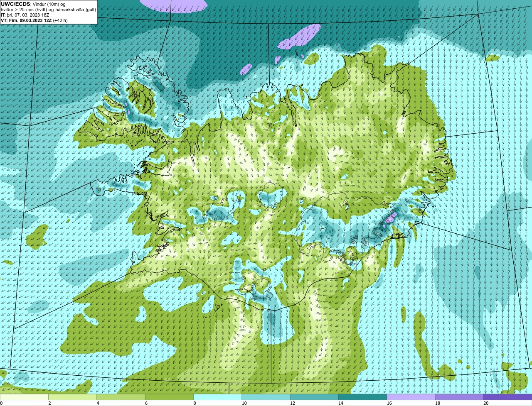Screen dimensions: 532x406
Task: Pick the purple 18–20 m/s legend segment
Action: (459, 397)
